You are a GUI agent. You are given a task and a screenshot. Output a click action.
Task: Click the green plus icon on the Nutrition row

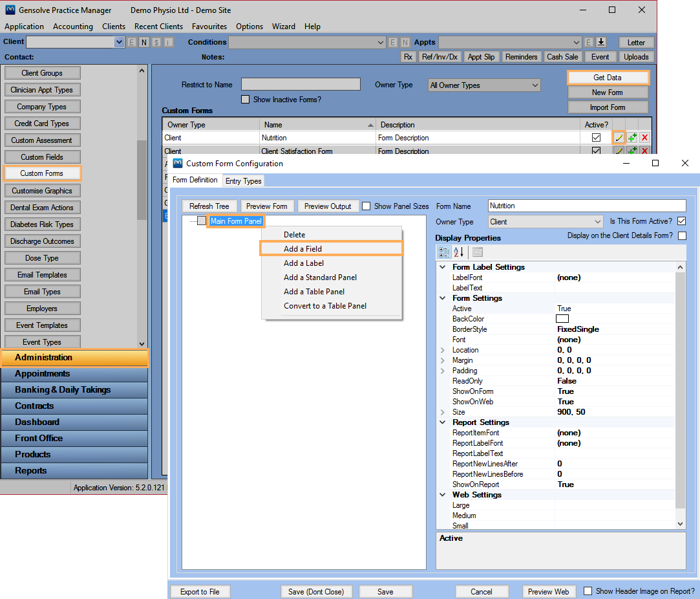[x=631, y=137]
